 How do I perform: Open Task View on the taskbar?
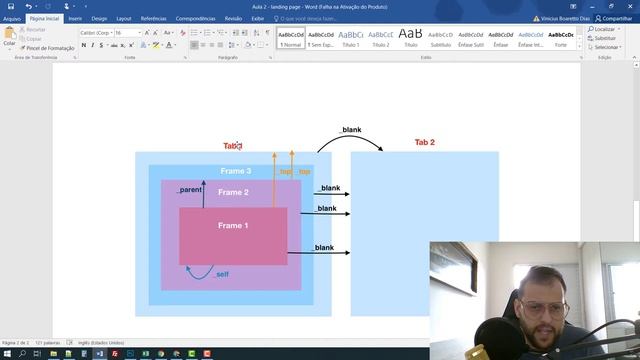click(x=37, y=354)
